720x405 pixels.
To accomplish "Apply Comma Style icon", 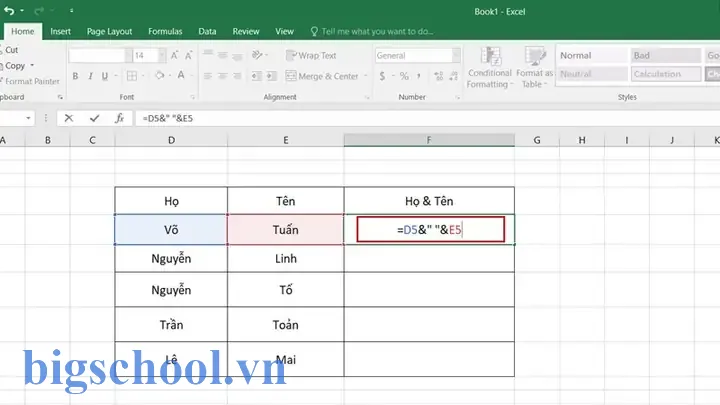I will 418,76.
